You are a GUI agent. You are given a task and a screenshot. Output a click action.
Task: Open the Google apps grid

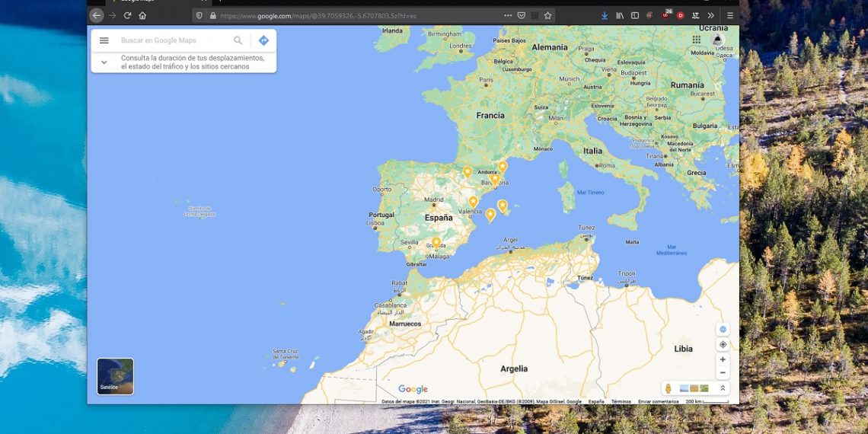point(697,40)
